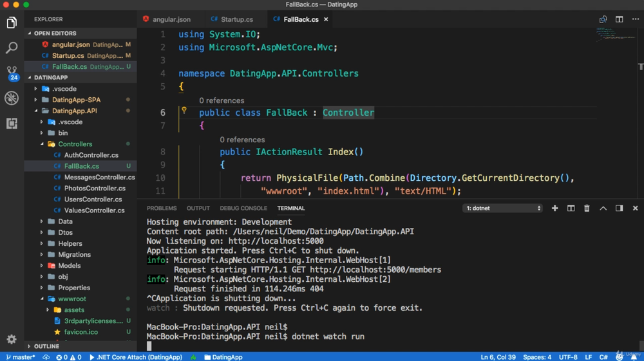Open favicon.ico in wwwroot
The image size is (644, 361).
pos(80,332)
